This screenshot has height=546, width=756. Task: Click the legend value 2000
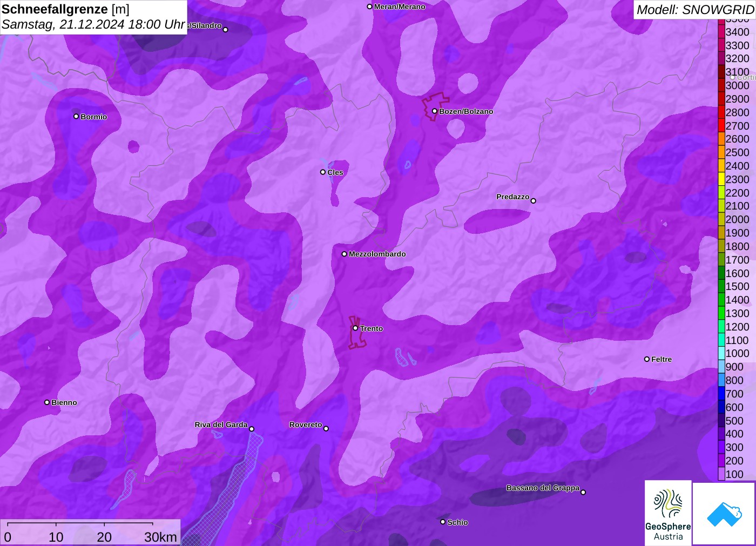click(738, 219)
